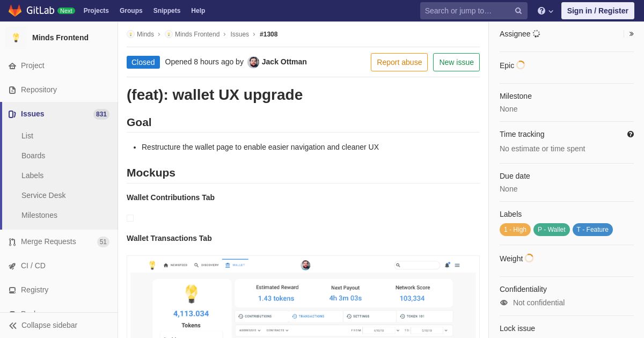The width and height of the screenshot is (644, 338).
Task: Click the Minds Frontend project title
Action: point(60,38)
